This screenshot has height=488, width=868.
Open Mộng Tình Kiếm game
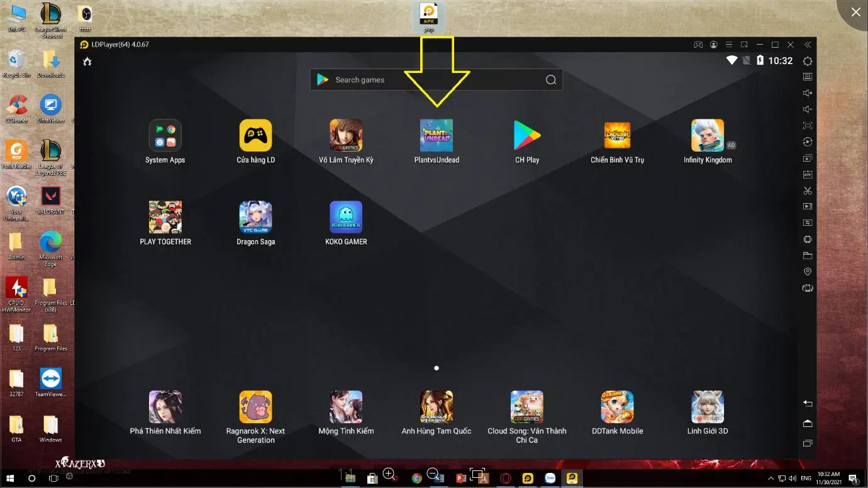tap(346, 413)
